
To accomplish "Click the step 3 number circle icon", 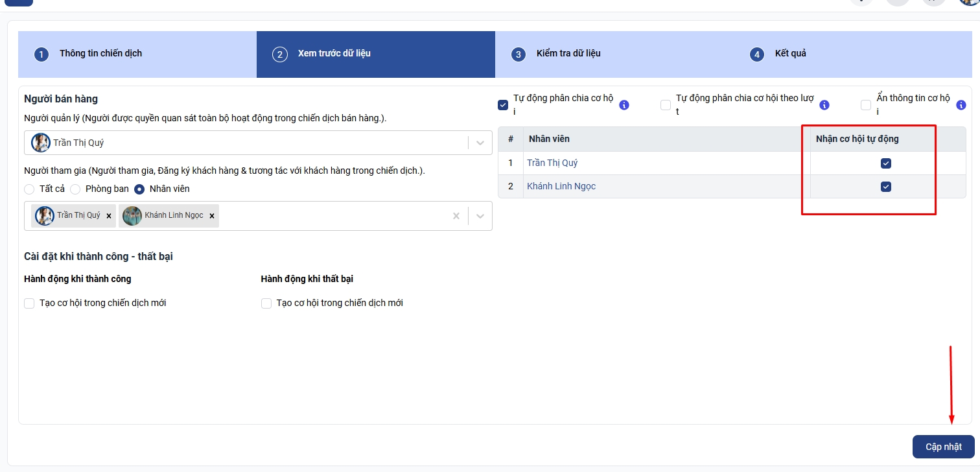I will point(518,54).
